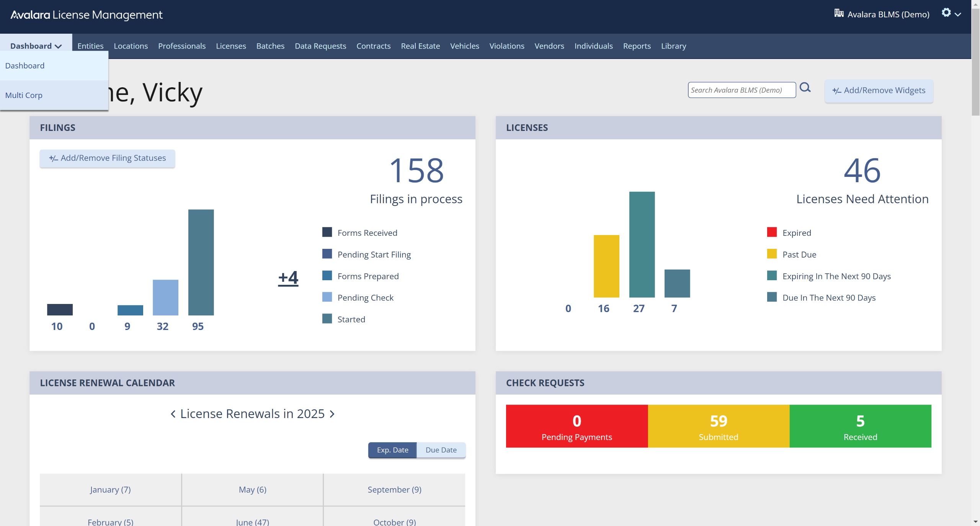
Task: Click the company building icon
Action: point(839,13)
